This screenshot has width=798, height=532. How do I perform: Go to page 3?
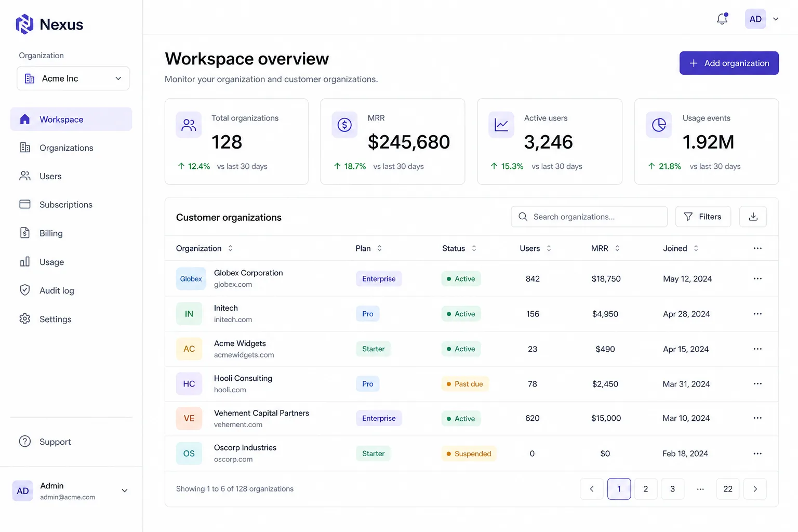[x=672, y=489]
